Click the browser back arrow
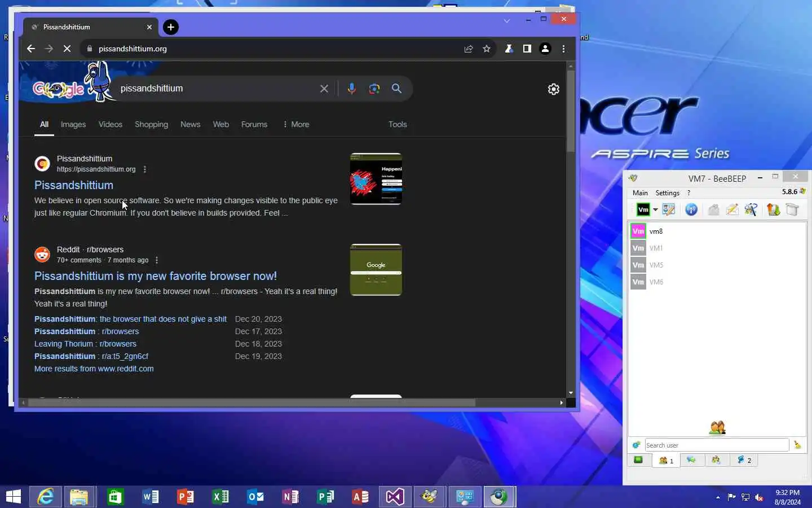 pyautogui.click(x=31, y=49)
